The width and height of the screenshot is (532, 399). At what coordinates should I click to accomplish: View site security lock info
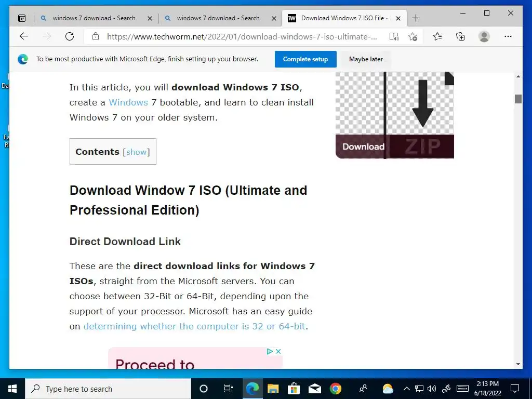click(x=96, y=36)
